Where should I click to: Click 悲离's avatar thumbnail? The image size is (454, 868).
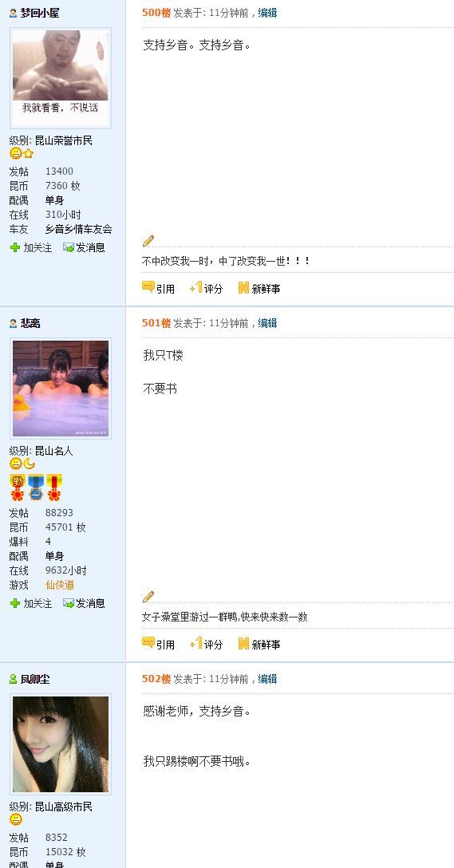(61, 389)
